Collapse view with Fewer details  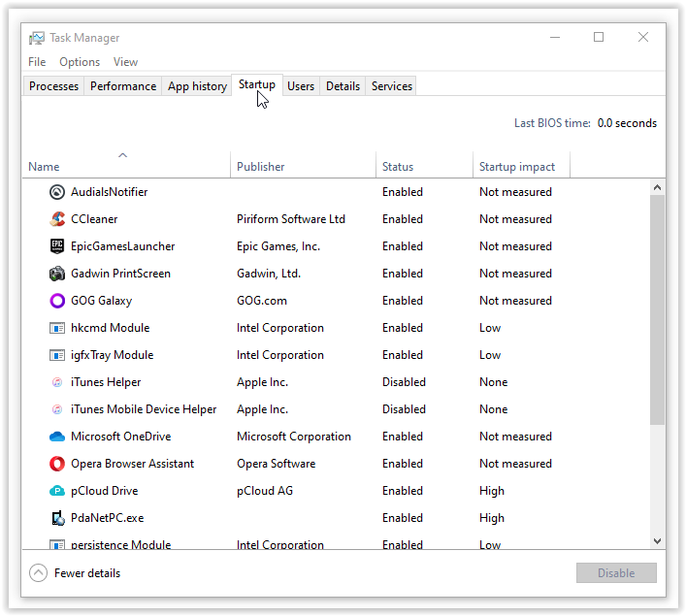[76, 573]
